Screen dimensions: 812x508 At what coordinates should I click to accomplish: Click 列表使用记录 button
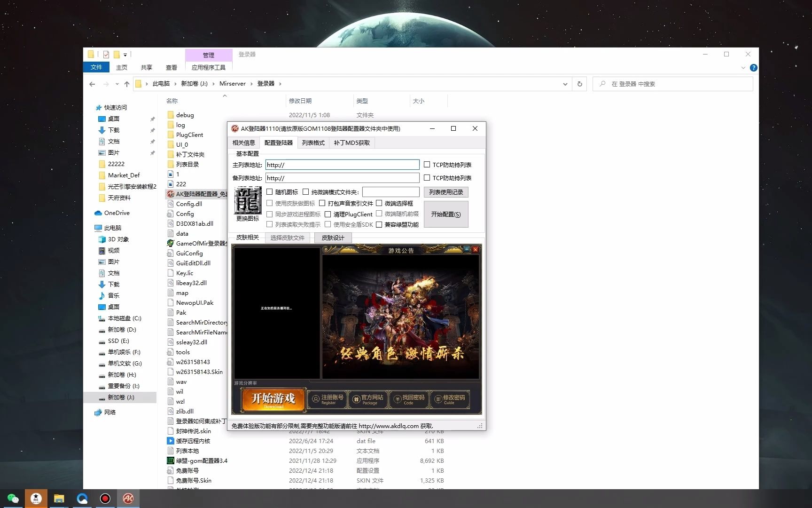(446, 192)
